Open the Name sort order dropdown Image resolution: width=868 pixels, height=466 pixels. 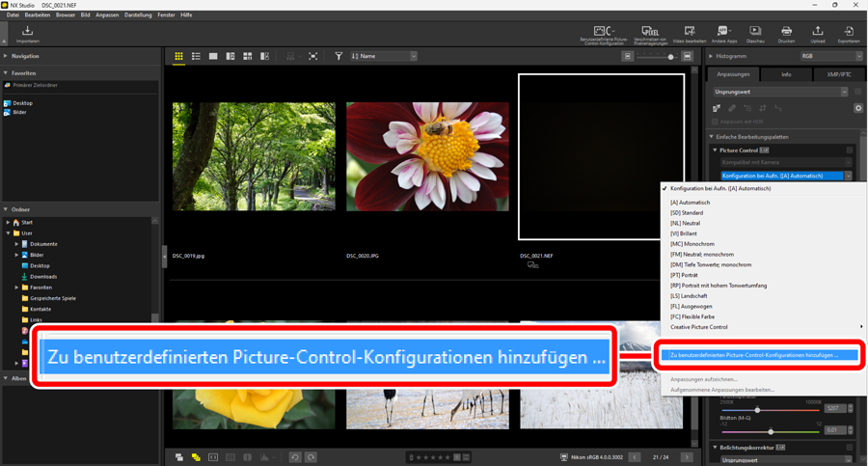tap(384, 57)
